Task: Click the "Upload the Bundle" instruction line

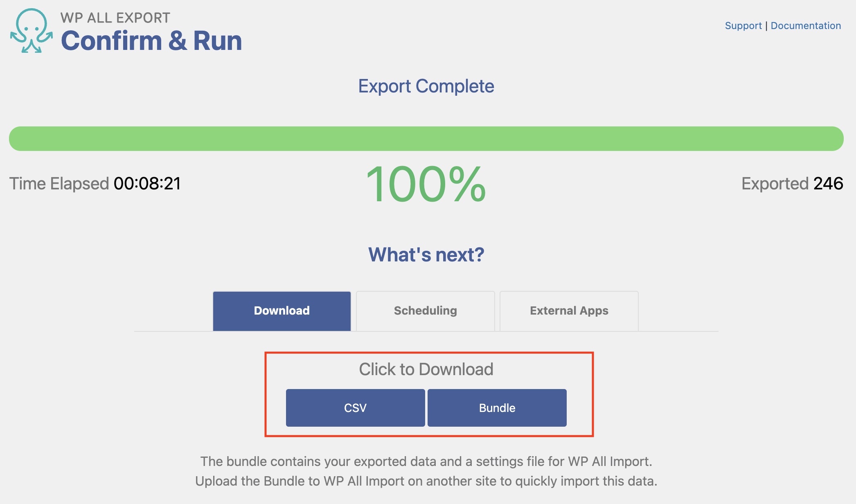Action: pos(426,481)
